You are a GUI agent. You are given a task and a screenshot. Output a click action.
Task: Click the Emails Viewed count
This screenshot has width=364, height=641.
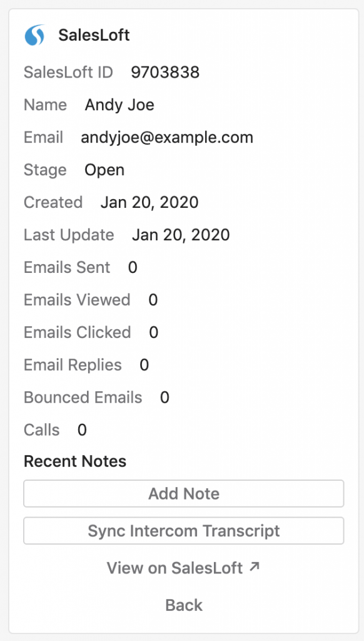coord(153,300)
